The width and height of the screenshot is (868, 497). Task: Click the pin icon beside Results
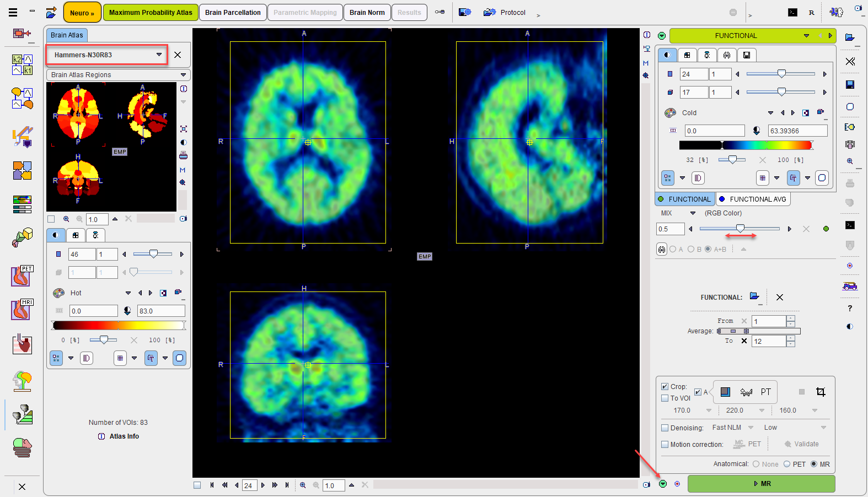pyautogui.click(x=440, y=12)
